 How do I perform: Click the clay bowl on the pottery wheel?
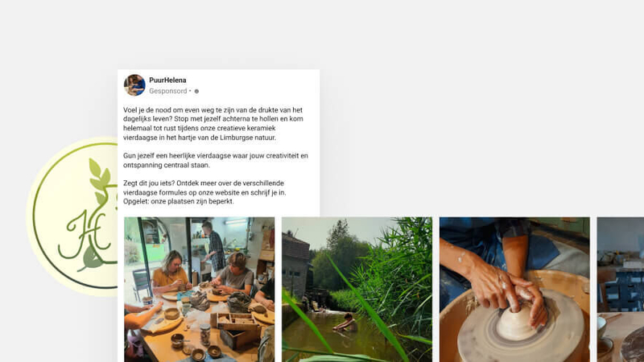[x=517, y=323]
